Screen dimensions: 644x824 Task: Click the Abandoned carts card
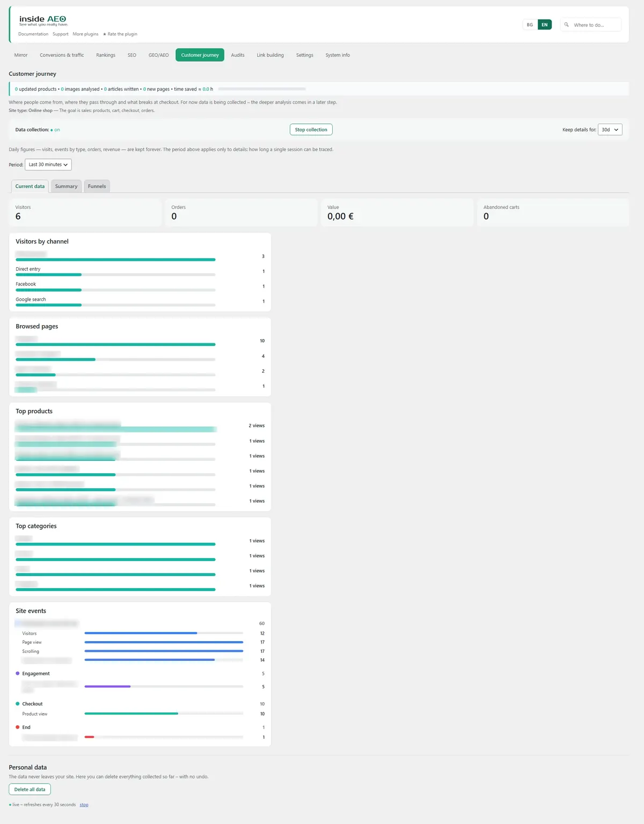(x=553, y=212)
